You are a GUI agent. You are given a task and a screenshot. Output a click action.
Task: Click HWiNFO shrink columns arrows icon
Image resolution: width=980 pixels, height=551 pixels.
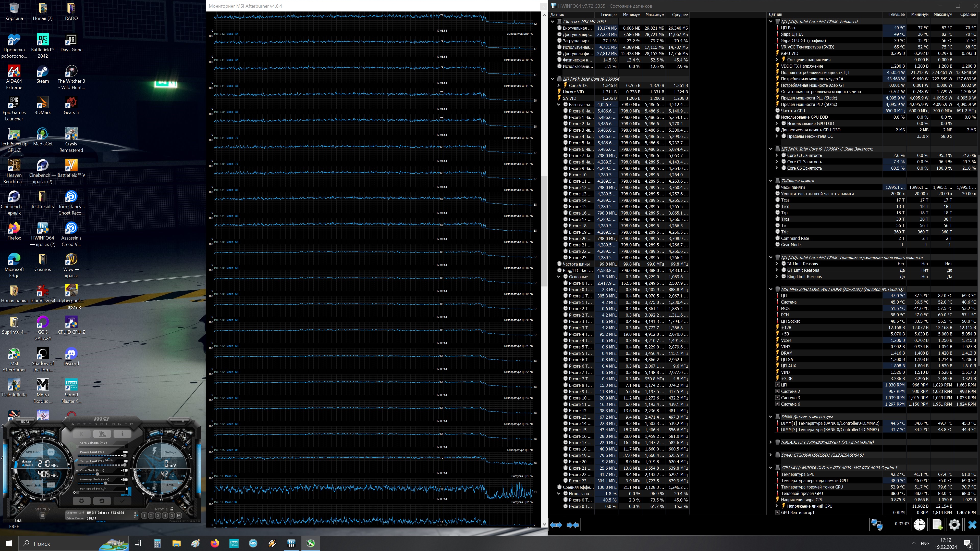pyautogui.click(x=572, y=525)
